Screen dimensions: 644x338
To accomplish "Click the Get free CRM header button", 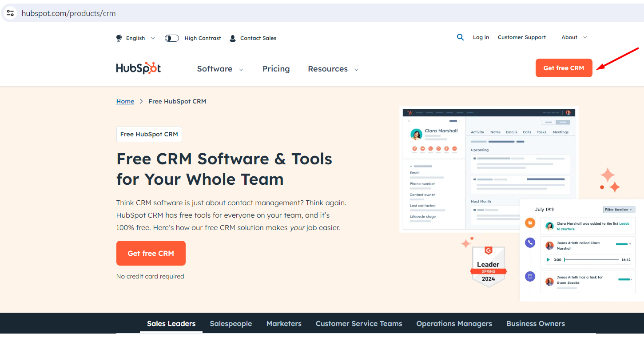I will coord(564,68).
